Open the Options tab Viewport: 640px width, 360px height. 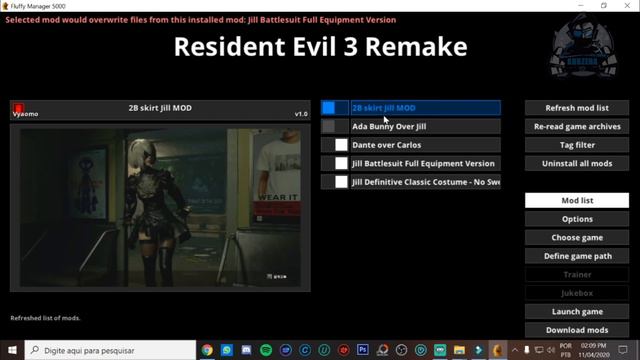[x=577, y=219]
